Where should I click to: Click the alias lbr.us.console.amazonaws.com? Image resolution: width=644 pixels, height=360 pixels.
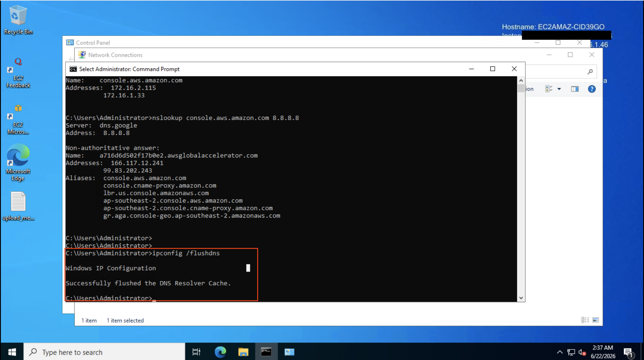tap(156, 193)
